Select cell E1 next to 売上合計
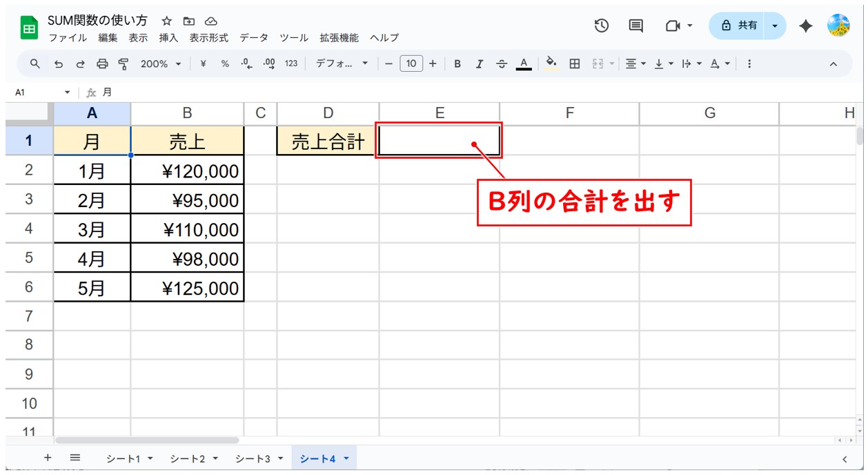Screen dimensions: 868x475 pyautogui.click(x=439, y=141)
